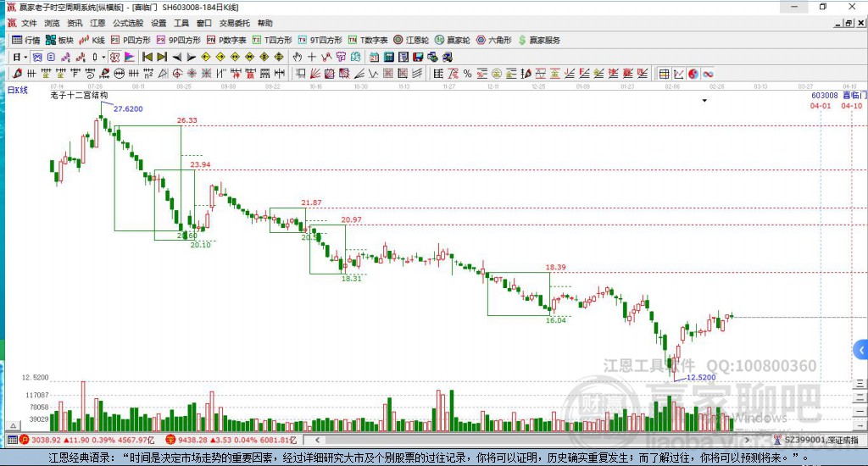Viewport: 868px width, 466px height.
Task: Open the calendar icon showing 21
Action: (374, 57)
